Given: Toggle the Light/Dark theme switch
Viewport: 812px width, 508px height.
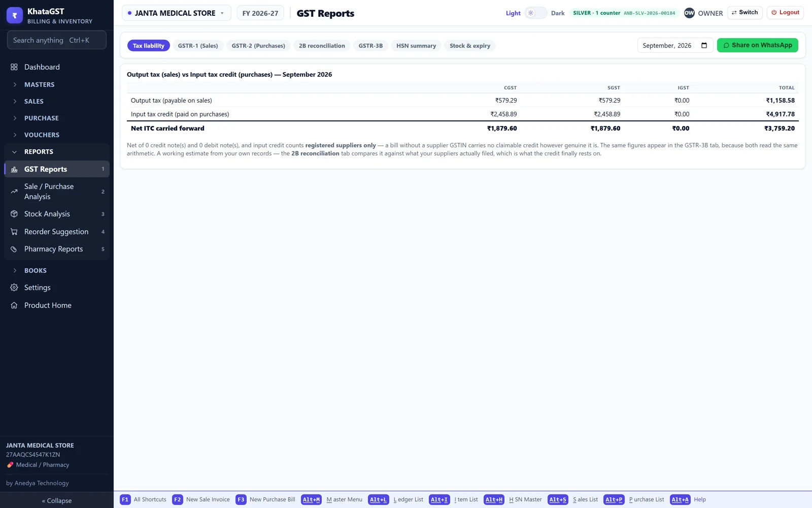Looking at the screenshot, I should coord(535,13).
